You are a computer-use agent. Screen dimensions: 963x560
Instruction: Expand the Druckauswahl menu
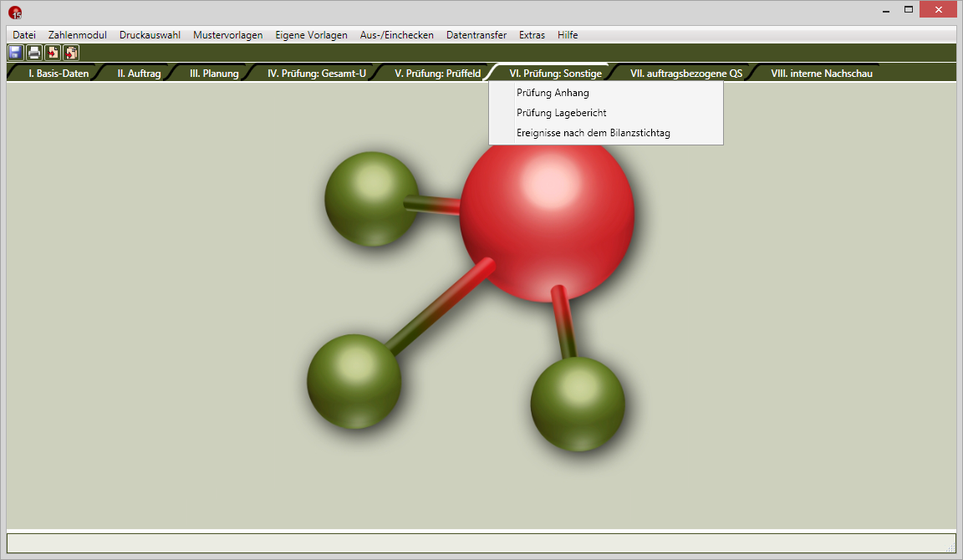[x=150, y=35]
